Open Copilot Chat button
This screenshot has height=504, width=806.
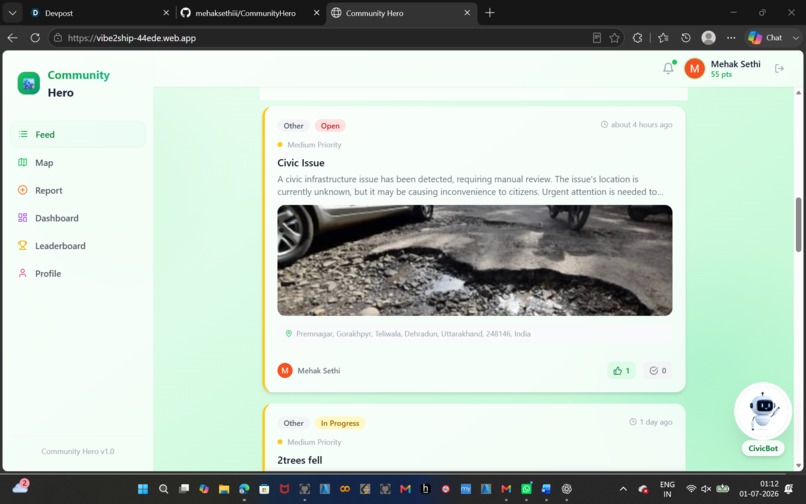point(765,38)
